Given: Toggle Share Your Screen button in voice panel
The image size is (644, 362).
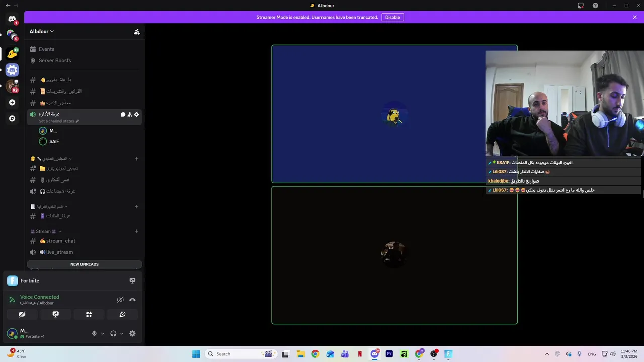Looking at the screenshot, I should coord(55,314).
